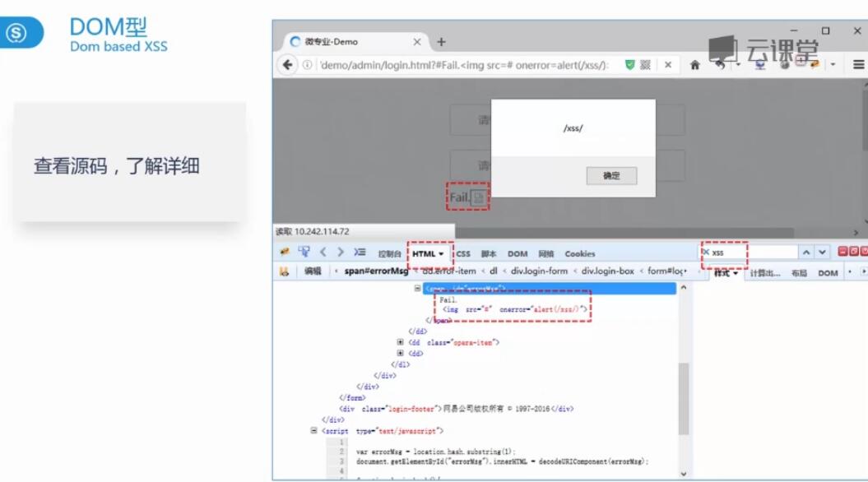The width and height of the screenshot is (868, 482).
Task: Click the 编辑 button in Firebug
Action: pyautogui.click(x=313, y=271)
